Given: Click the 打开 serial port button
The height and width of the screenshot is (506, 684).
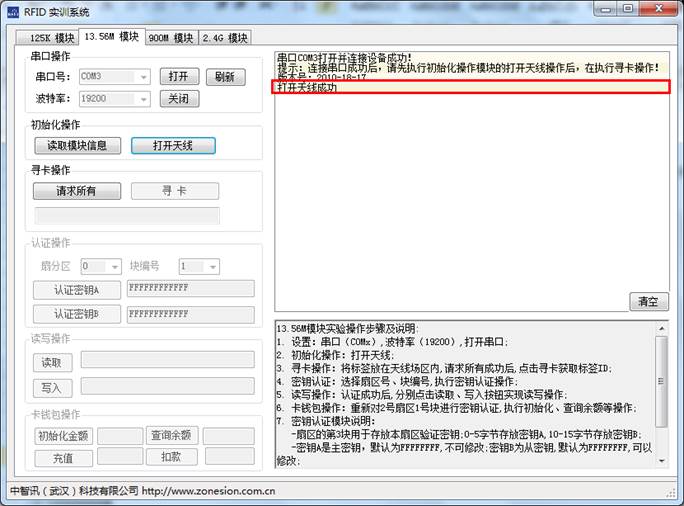Looking at the screenshot, I should tap(179, 76).
